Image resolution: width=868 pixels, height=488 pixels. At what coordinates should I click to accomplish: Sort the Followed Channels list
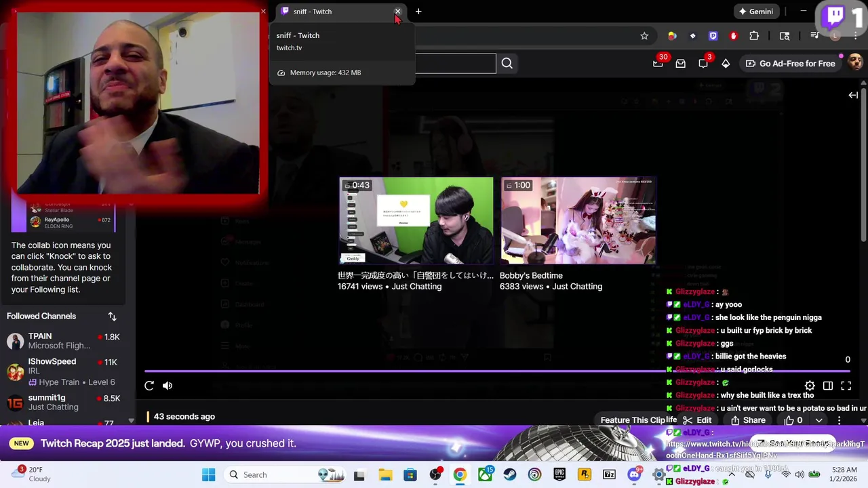(x=113, y=317)
